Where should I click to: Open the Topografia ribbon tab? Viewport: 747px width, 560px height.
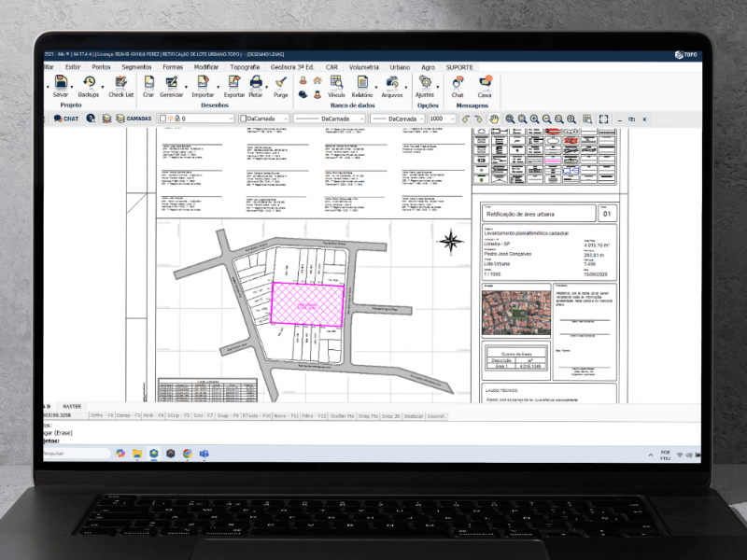point(245,68)
